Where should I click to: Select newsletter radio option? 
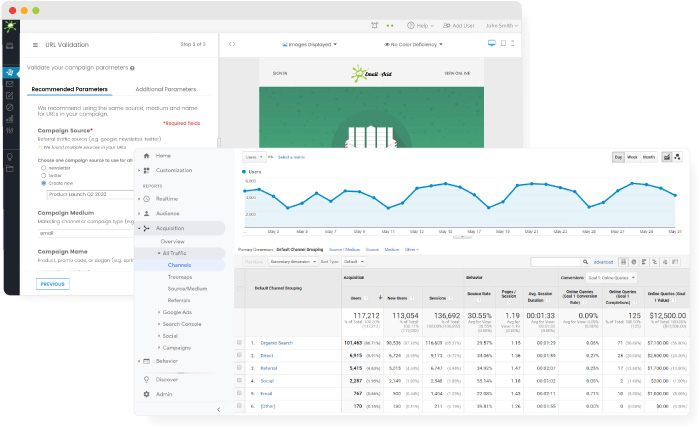43,168
